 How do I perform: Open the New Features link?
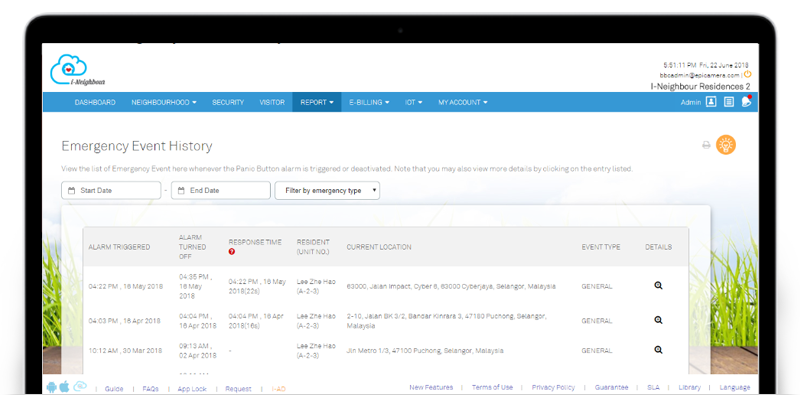coord(431,387)
